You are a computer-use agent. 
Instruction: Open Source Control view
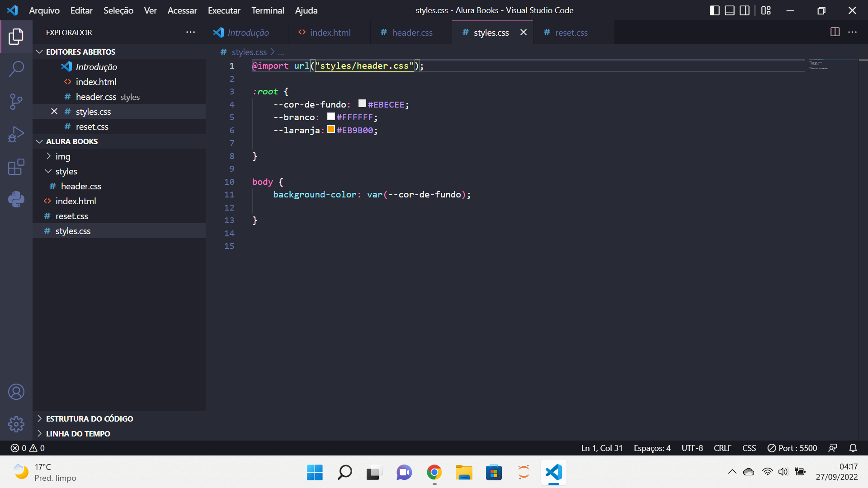click(x=16, y=102)
